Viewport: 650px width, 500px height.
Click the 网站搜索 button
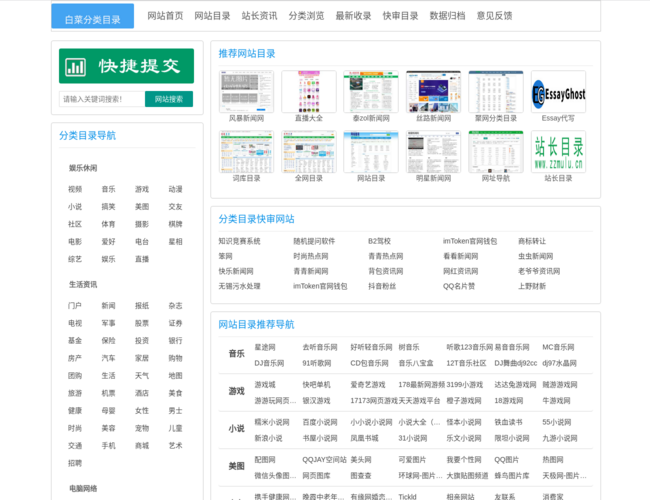point(169,99)
